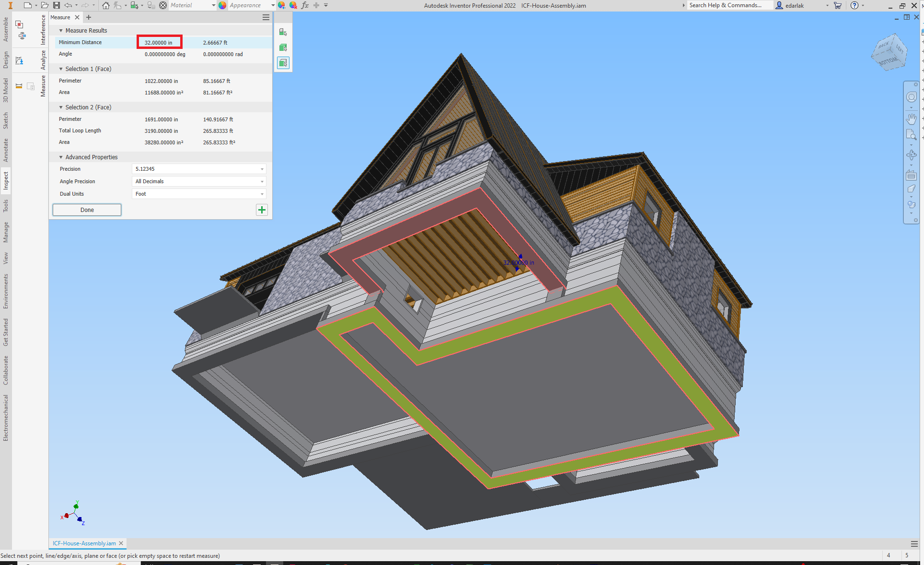924x565 pixels.
Task: Click the Appearance color wheel swatch
Action: pyautogui.click(x=222, y=5)
